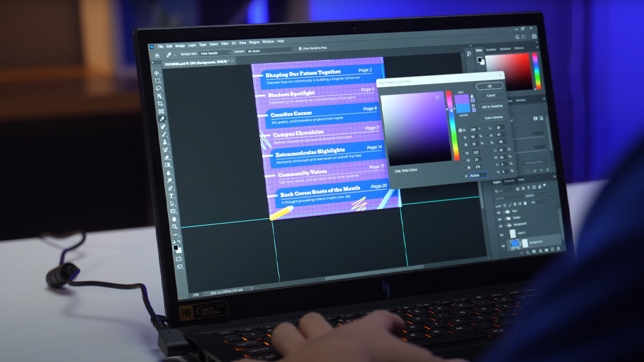
Task: Click the hex color input field
Action: pyautogui.click(x=477, y=175)
